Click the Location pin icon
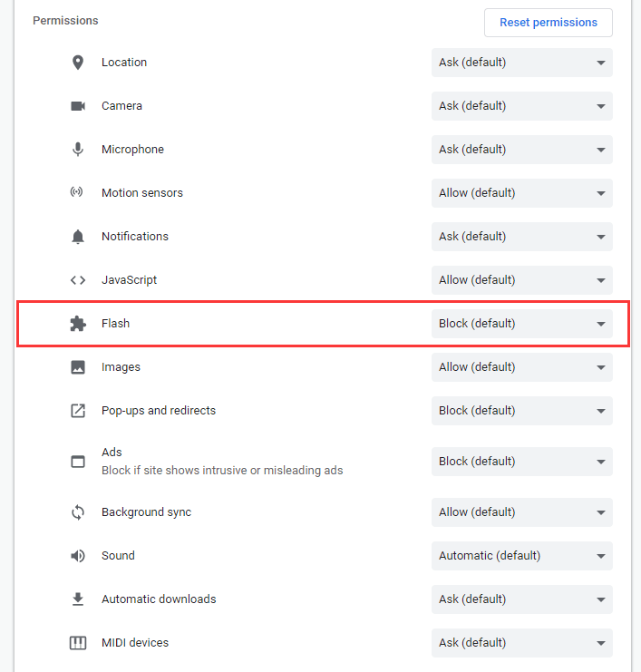Viewport: 641px width, 672px height. click(x=78, y=63)
